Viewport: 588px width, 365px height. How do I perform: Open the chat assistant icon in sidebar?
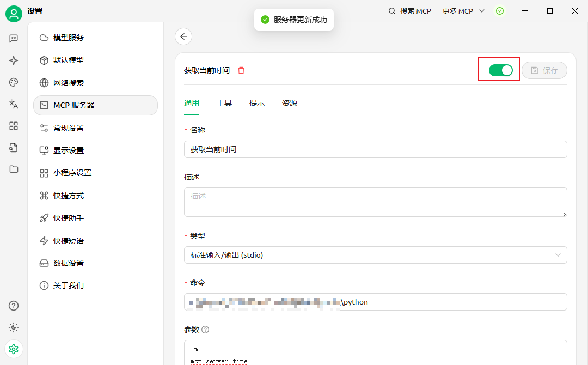[x=14, y=38]
